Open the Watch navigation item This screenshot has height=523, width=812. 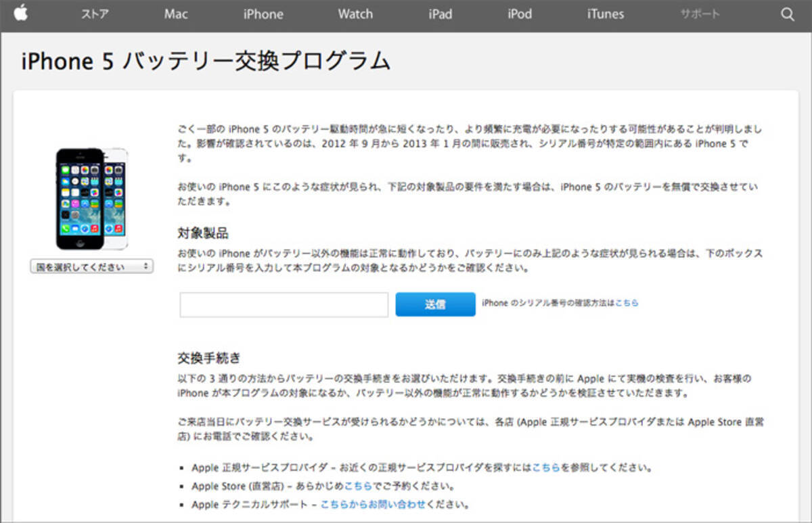point(355,14)
